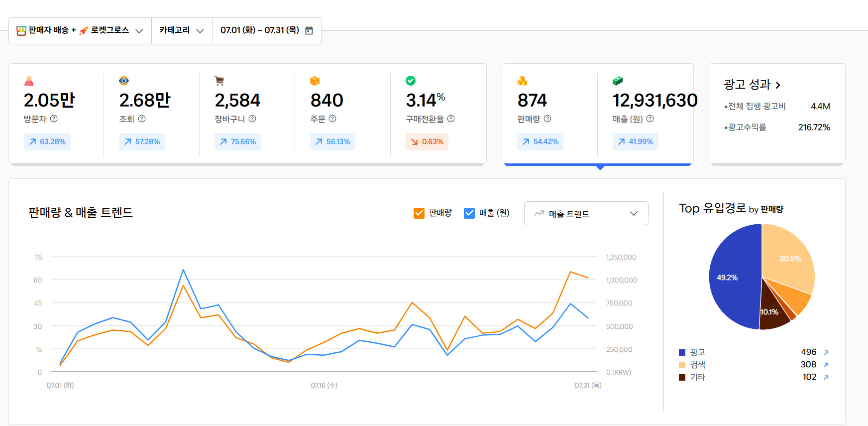Click the arrow icon for 광고 row

point(826,352)
